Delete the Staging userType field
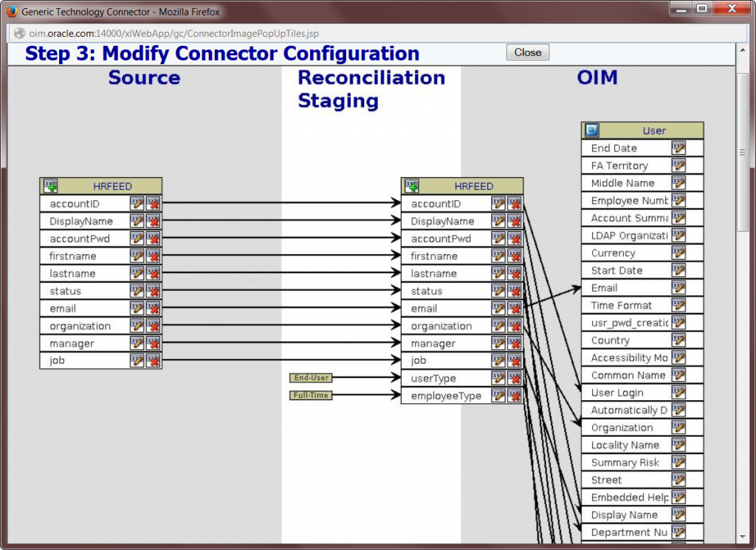756x550 pixels. (x=514, y=378)
